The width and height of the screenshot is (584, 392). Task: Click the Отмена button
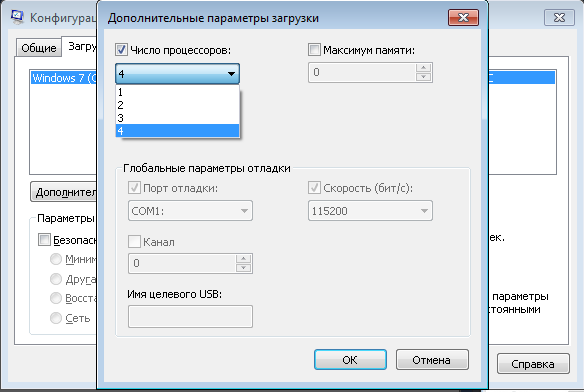[x=432, y=360]
